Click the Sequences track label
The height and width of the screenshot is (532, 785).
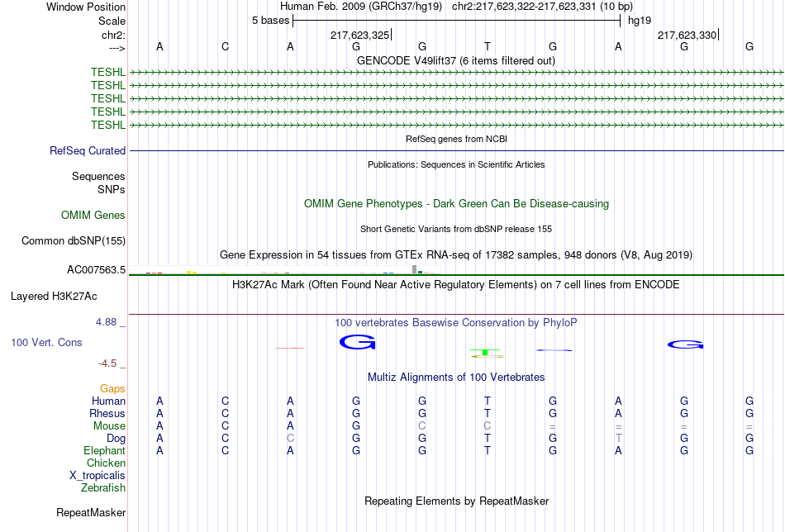[x=98, y=176]
